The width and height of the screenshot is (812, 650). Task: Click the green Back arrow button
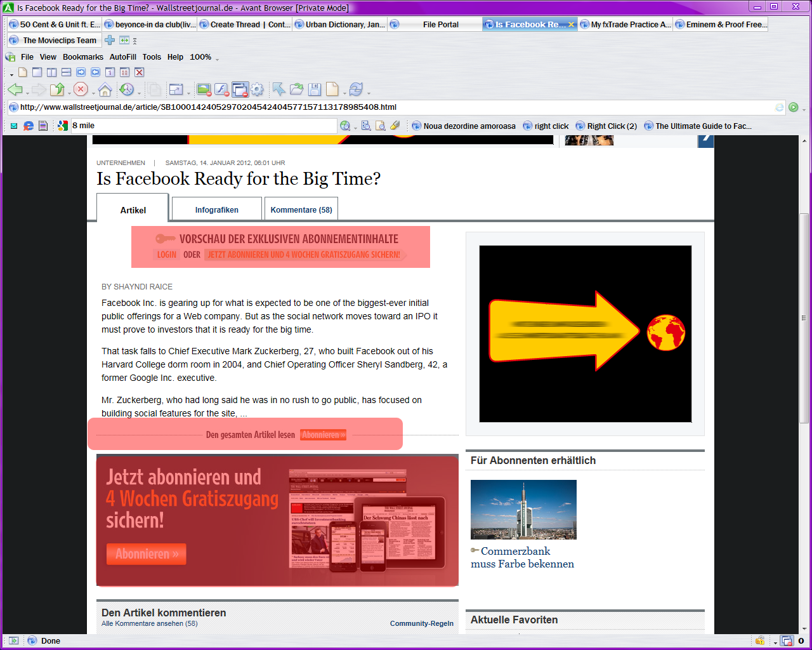[x=15, y=90]
